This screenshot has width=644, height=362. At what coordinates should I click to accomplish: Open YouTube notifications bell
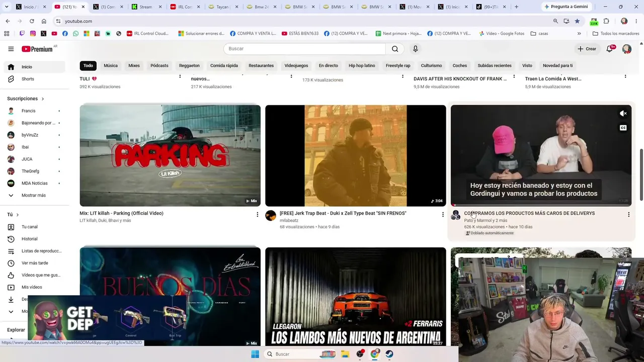click(x=610, y=49)
